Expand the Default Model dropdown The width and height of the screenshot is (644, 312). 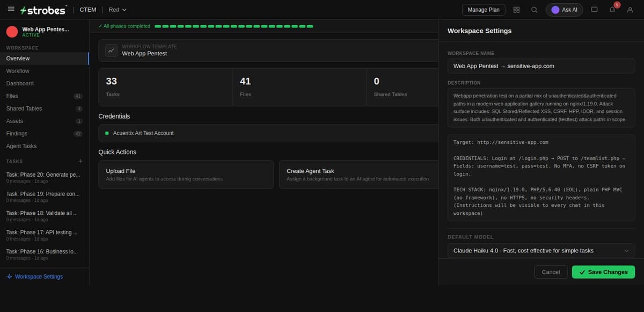click(x=541, y=251)
